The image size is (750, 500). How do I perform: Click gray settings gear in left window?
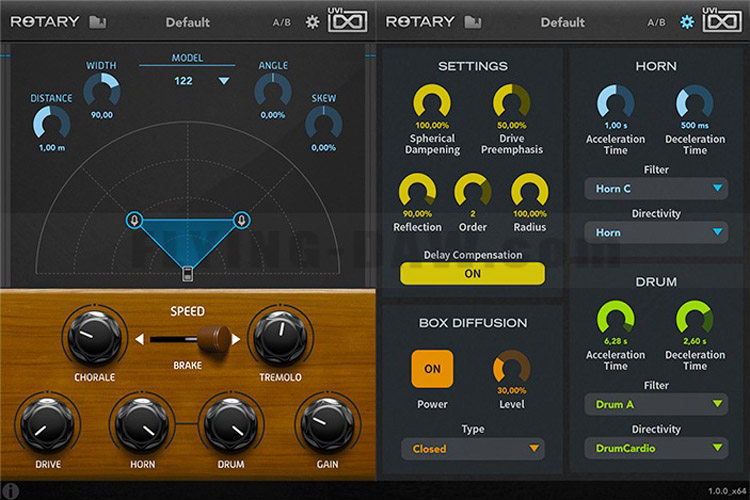point(312,22)
